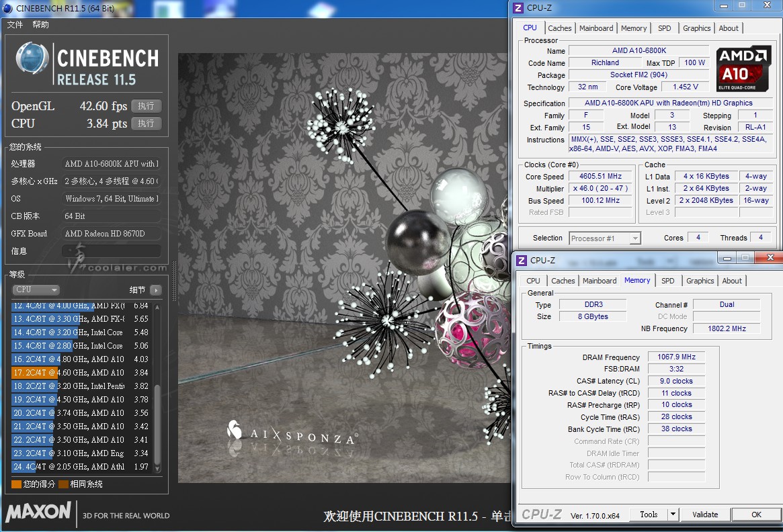The height and width of the screenshot is (532, 783).
Task: Click the Socket FM2 (904) package value
Action: [x=639, y=75]
